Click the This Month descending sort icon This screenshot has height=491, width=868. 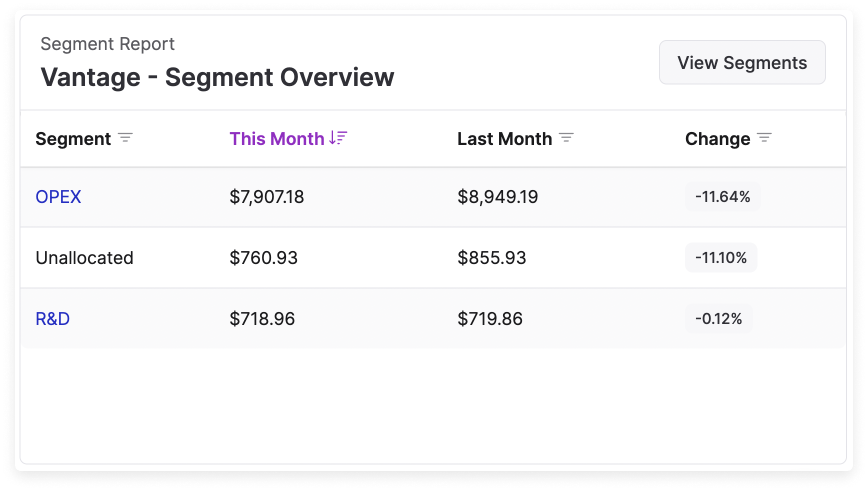coord(338,138)
